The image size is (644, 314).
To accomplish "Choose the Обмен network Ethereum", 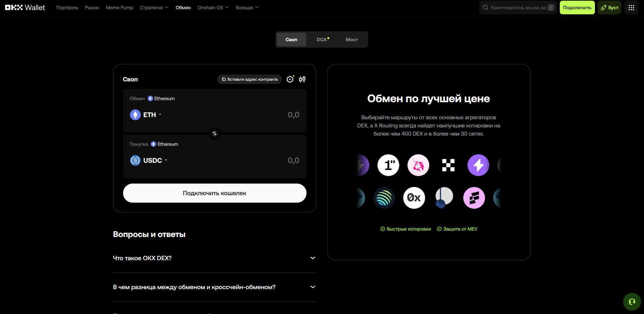I will point(161,98).
